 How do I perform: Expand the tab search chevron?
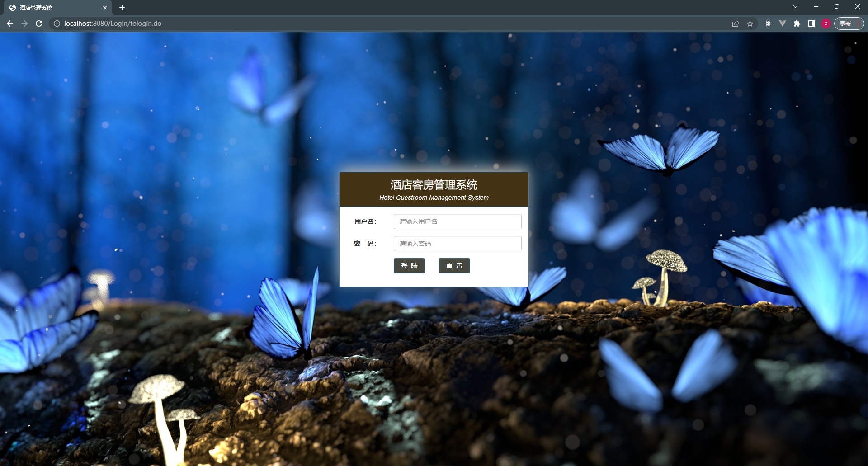795,6
